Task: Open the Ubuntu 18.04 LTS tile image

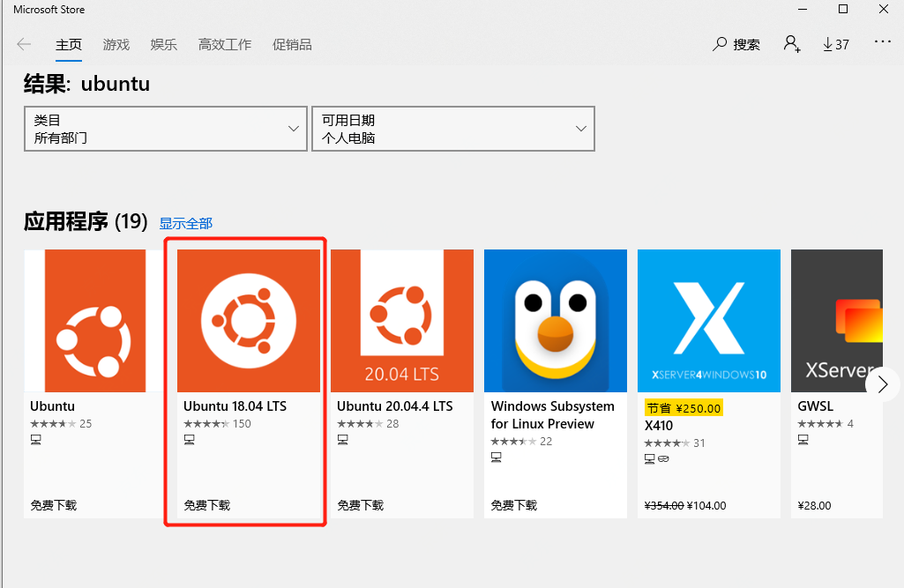Action: click(x=249, y=321)
